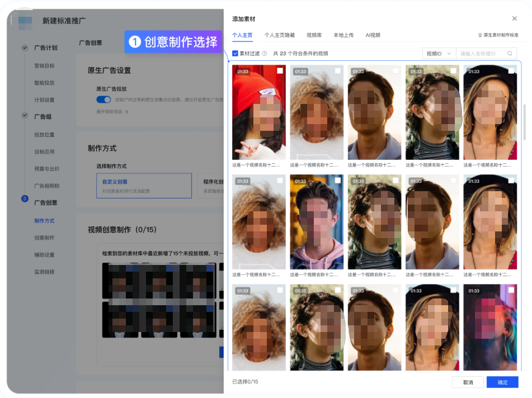Click the 取消 button
Screen dimensions: 532x398
468,382
